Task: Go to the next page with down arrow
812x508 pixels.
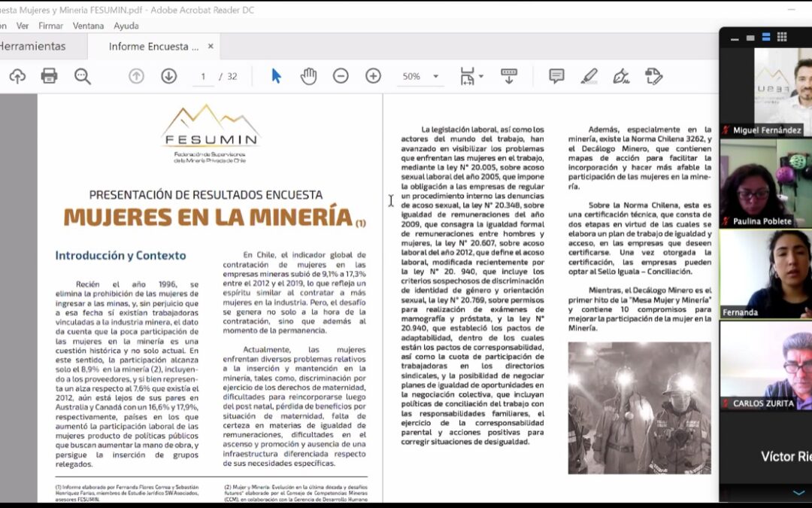Action: [168, 76]
